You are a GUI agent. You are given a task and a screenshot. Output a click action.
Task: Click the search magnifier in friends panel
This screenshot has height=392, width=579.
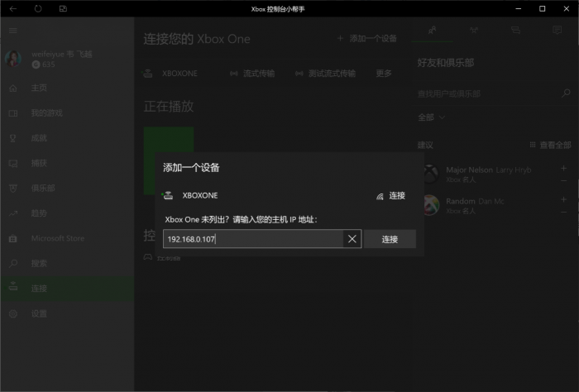(566, 93)
